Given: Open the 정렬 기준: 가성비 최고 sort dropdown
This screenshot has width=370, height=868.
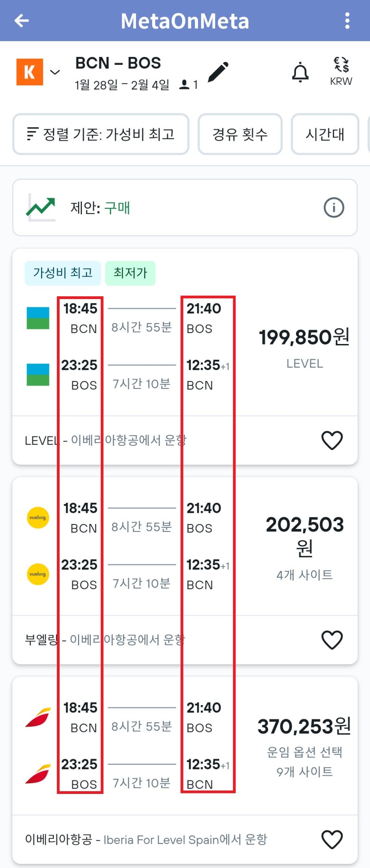Looking at the screenshot, I should 101,134.
